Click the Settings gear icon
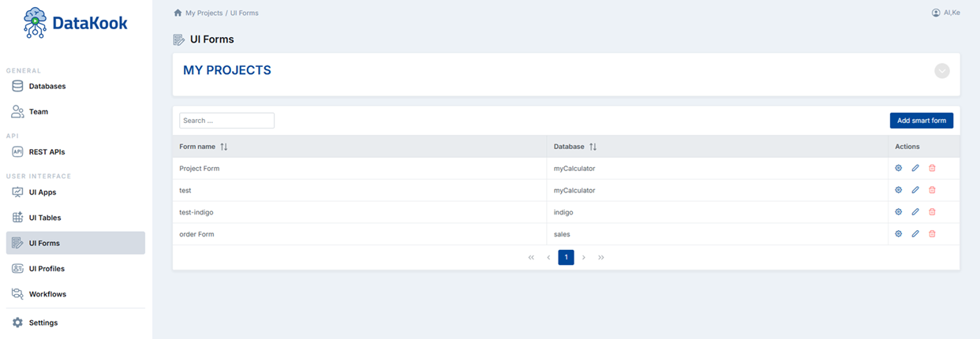 click(17, 322)
